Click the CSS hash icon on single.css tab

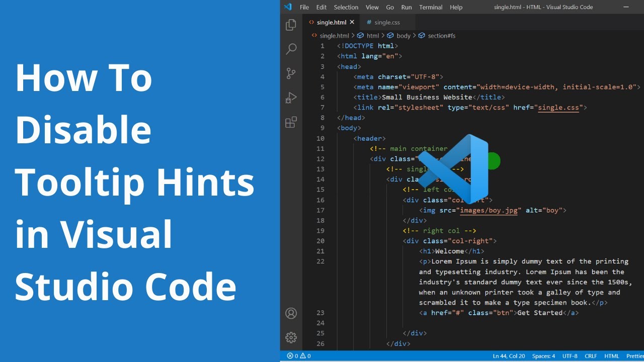click(x=369, y=22)
